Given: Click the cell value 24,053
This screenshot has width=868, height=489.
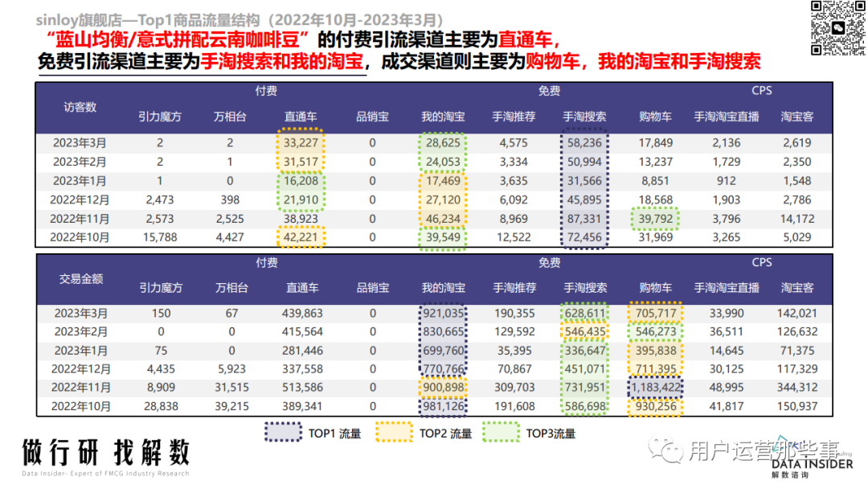Looking at the screenshot, I should click(443, 162).
